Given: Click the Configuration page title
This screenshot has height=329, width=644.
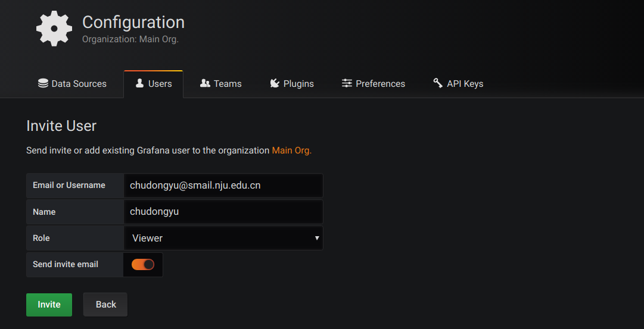Looking at the screenshot, I should point(133,22).
